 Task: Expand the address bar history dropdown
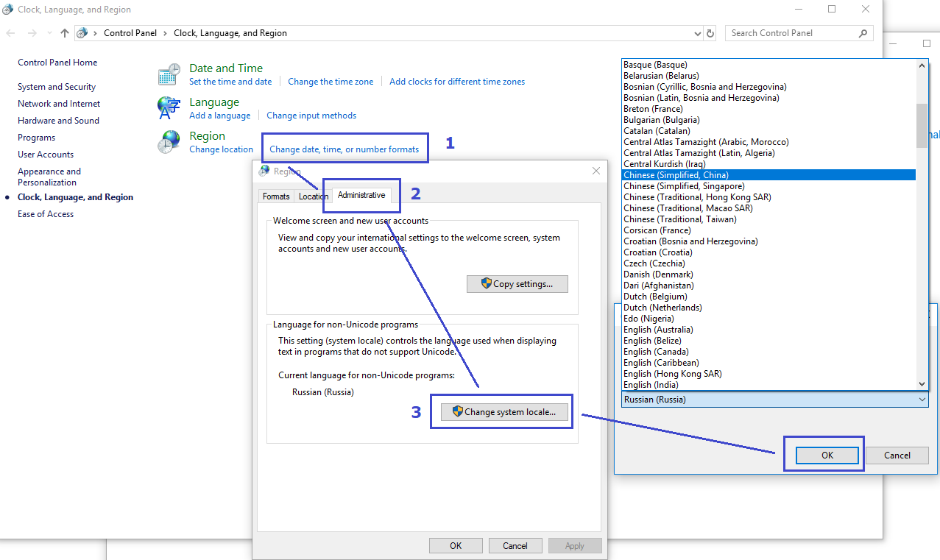(699, 33)
